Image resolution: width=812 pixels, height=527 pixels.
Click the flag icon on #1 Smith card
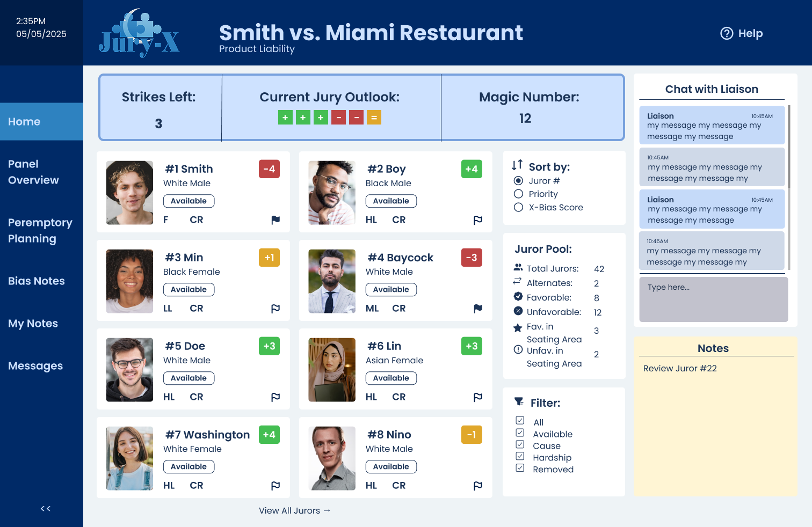(275, 219)
